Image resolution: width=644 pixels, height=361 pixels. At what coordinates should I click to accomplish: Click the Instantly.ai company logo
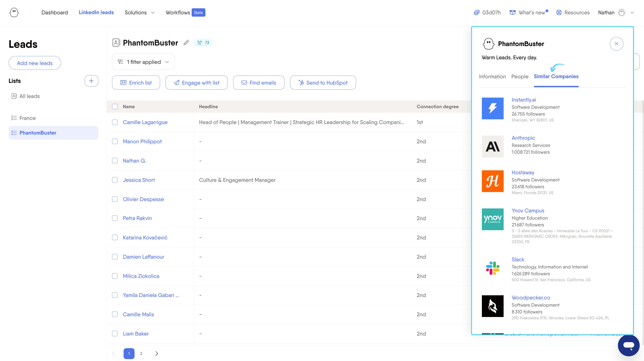(x=492, y=108)
